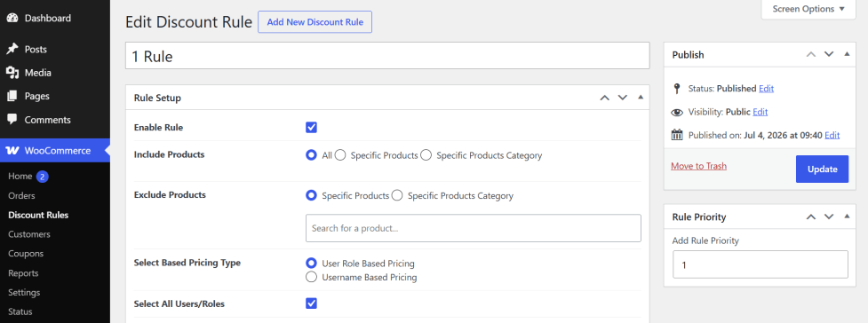Open the Comments menu
868x323 pixels.
[48, 120]
